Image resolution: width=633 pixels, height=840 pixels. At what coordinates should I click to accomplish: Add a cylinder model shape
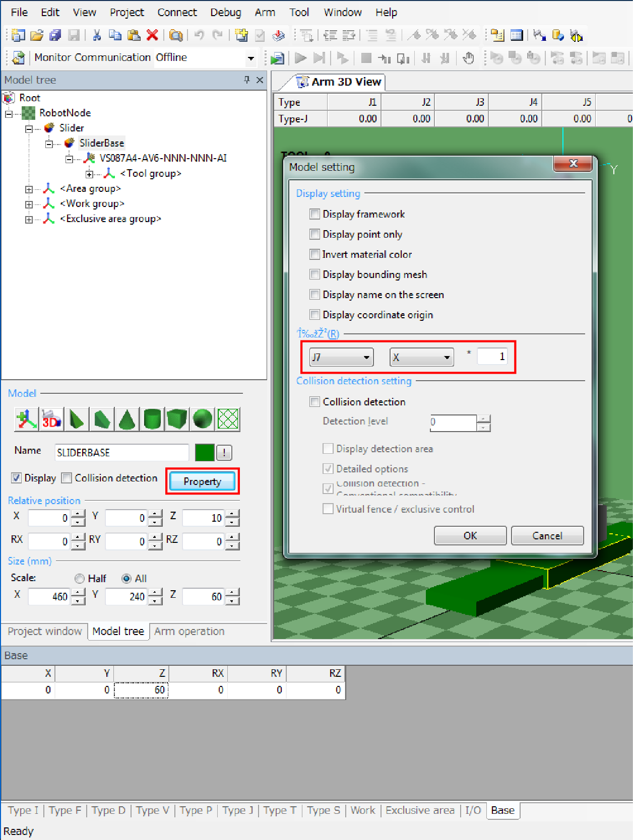[152, 419]
